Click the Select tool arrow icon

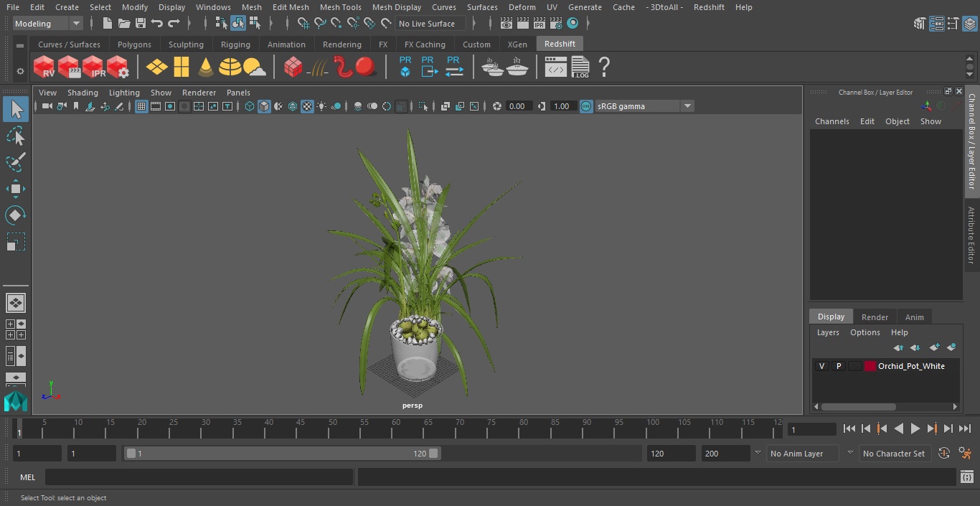tap(15, 110)
